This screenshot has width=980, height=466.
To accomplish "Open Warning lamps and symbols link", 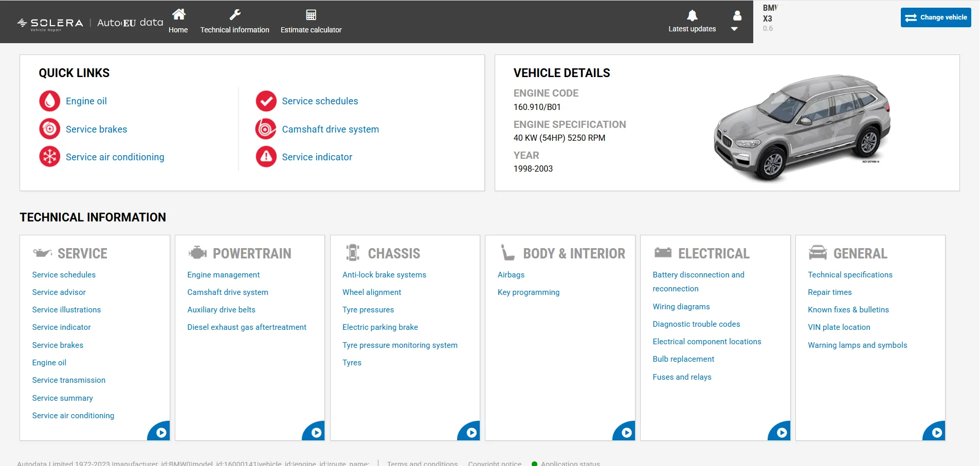I will tap(858, 345).
